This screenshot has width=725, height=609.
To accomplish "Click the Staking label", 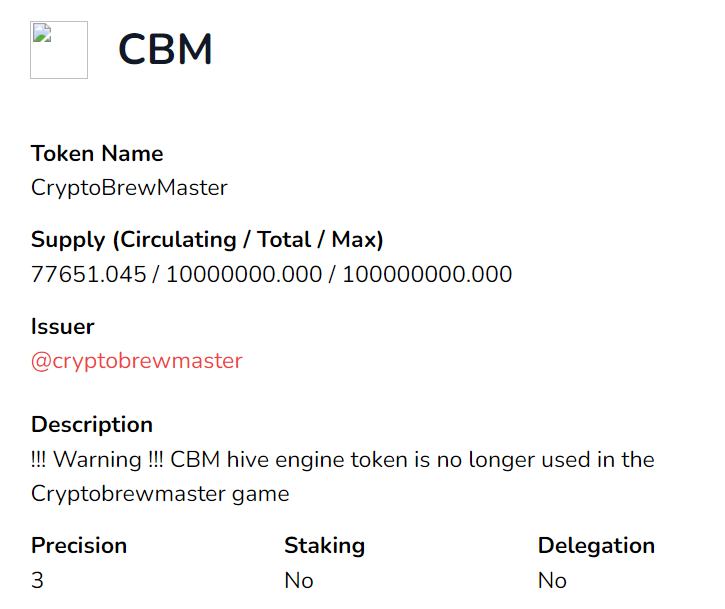I will tap(325, 546).
